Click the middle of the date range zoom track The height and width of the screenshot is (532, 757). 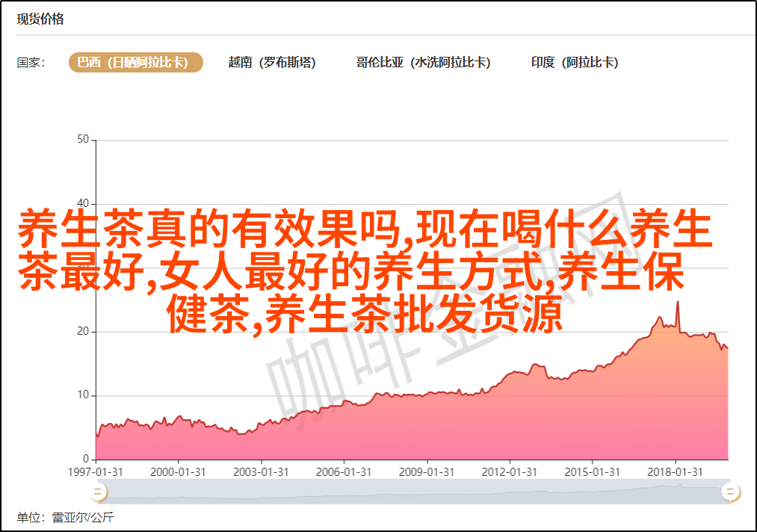pyautogui.click(x=413, y=491)
